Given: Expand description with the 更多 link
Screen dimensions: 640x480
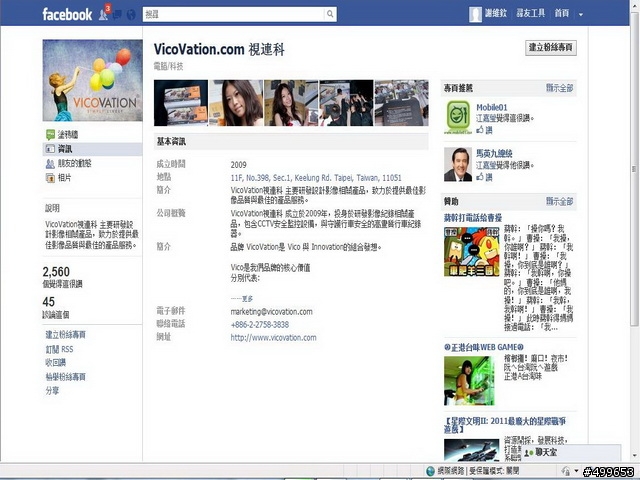Looking at the screenshot, I should tap(247, 299).
